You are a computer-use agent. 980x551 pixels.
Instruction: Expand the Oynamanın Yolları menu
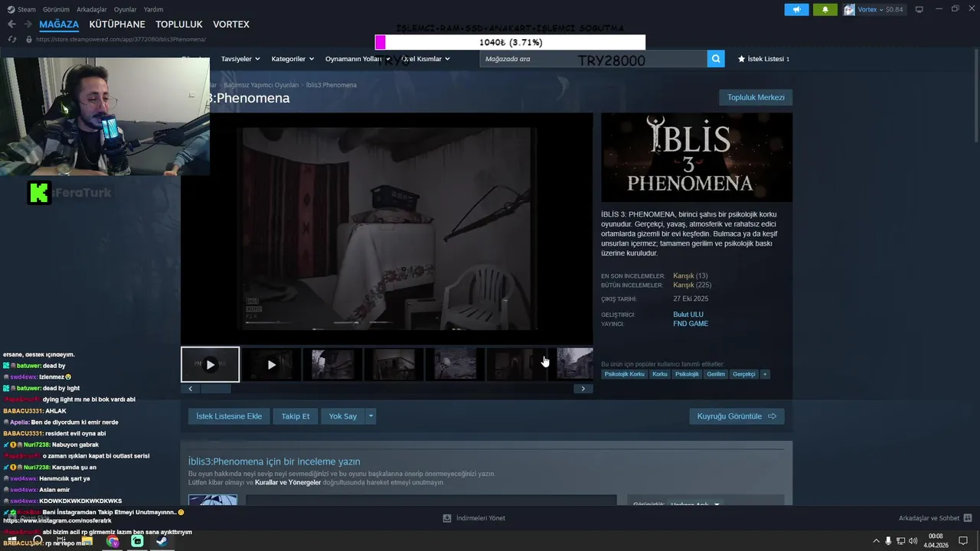click(x=358, y=59)
